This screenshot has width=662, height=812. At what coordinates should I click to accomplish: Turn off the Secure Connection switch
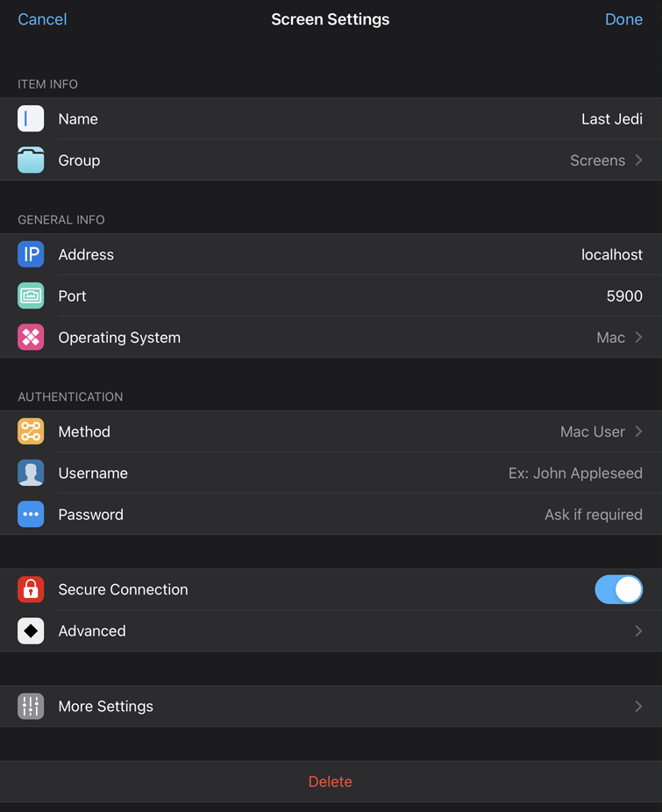click(618, 589)
